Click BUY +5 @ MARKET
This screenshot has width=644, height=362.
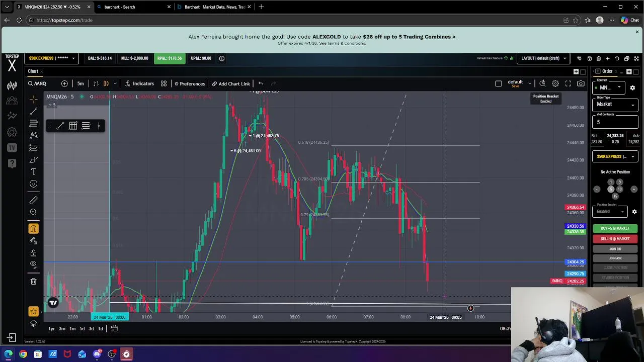point(615,228)
